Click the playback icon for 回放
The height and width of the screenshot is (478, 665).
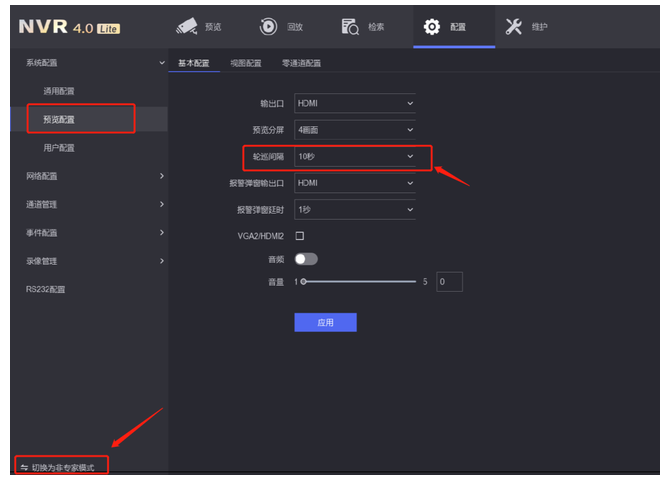[268, 27]
